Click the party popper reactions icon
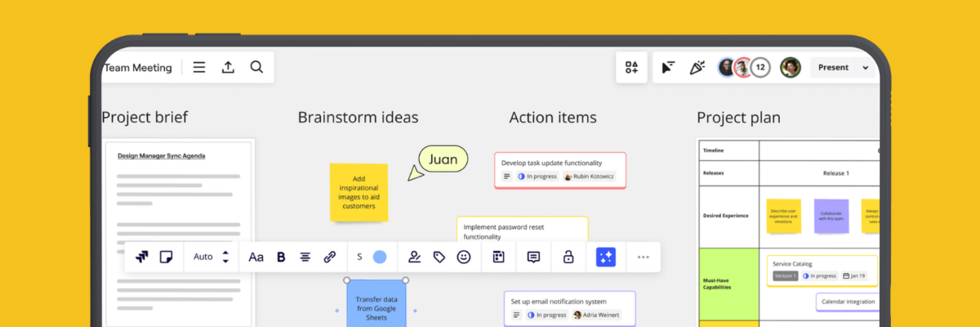The height and width of the screenshot is (327, 980). (697, 68)
